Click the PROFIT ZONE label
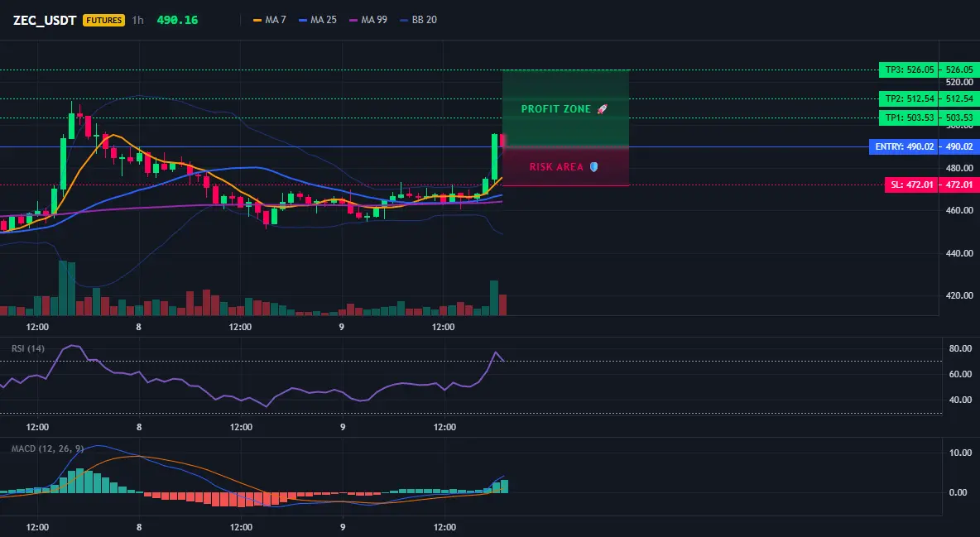 [556, 108]
